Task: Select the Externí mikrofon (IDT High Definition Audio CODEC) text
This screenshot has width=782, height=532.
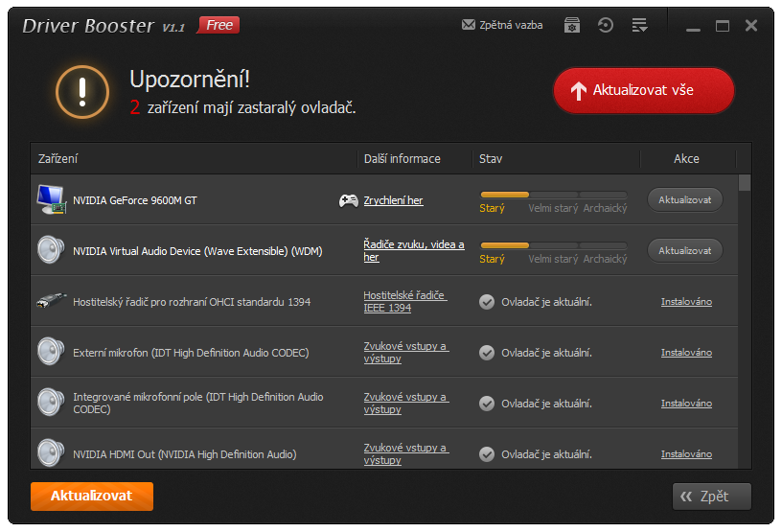Action: [x=191, y=353]
